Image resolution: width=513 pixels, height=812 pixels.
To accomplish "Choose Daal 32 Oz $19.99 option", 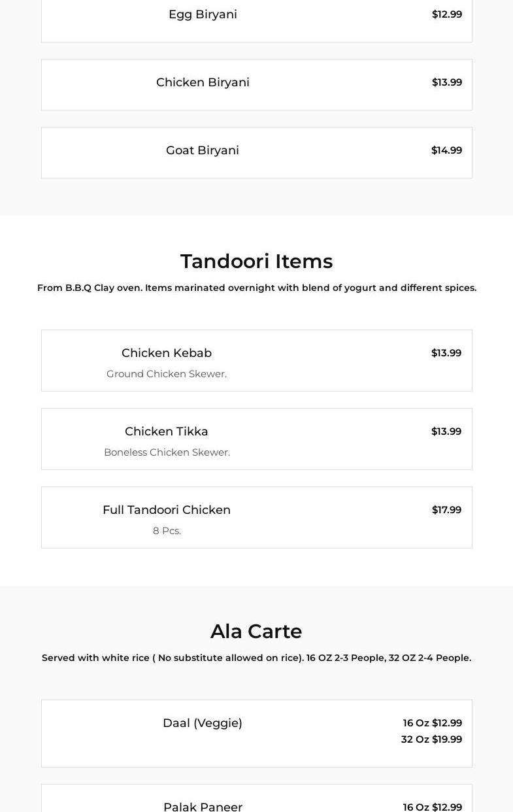I will (x=431, y=739).
